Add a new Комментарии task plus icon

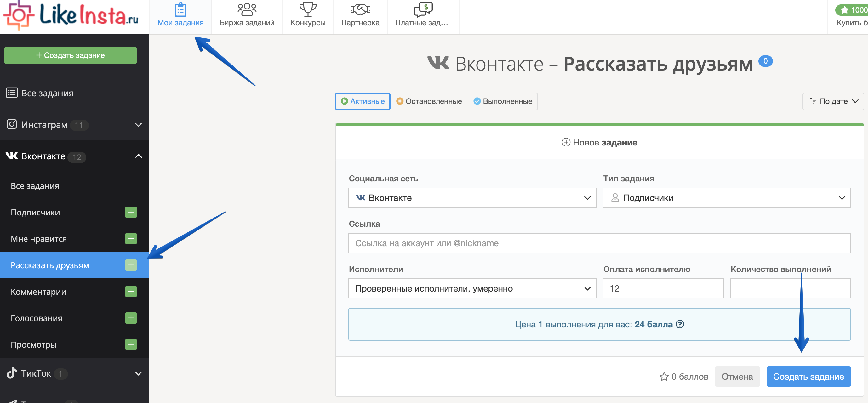[131, 292]
